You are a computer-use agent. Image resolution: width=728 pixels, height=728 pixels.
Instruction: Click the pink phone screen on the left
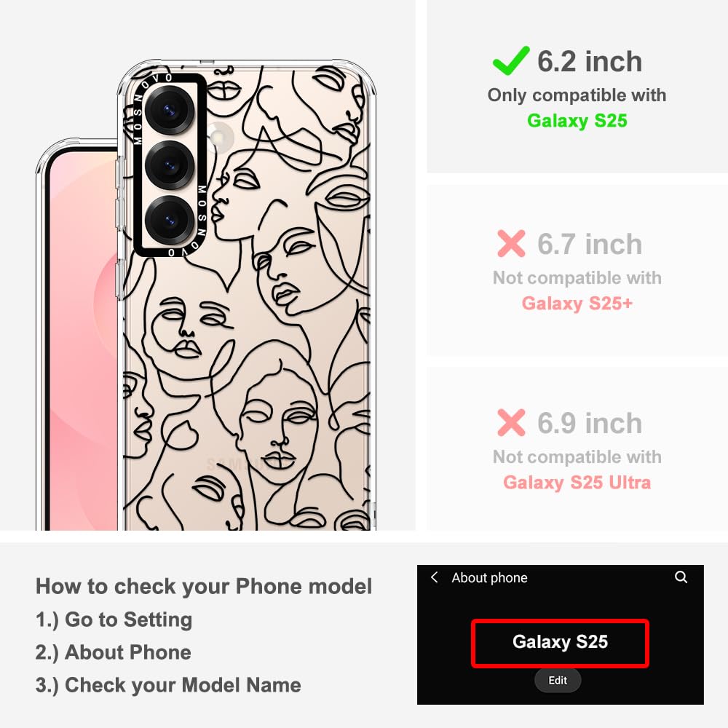pyautogui.click(x=83, y=341)
